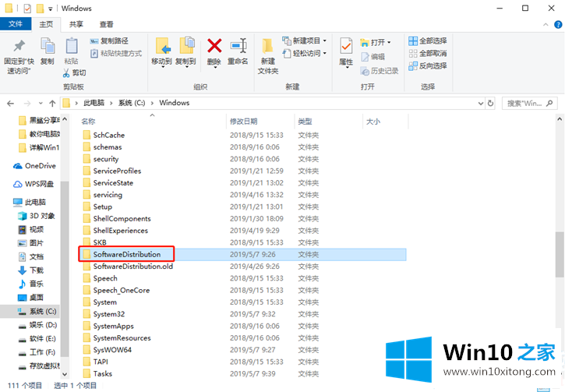Select 下载 in the navigation pane
The height and width of the screenshot is (392, 565).
31,270
